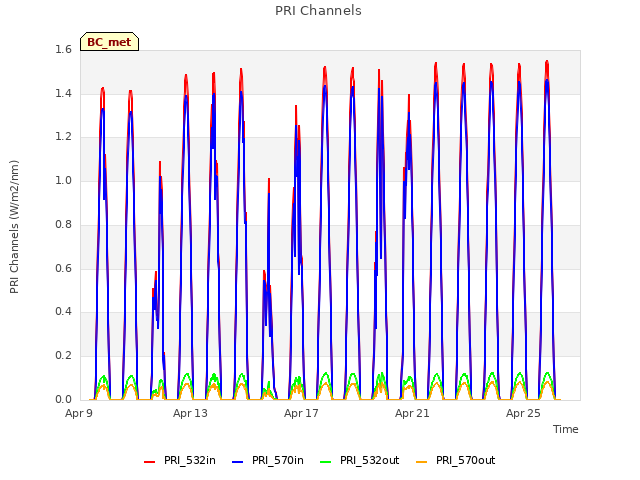Click the PRI Channels chart title
The width and height of the screenshot is (640, 480).
click(318, 11)
